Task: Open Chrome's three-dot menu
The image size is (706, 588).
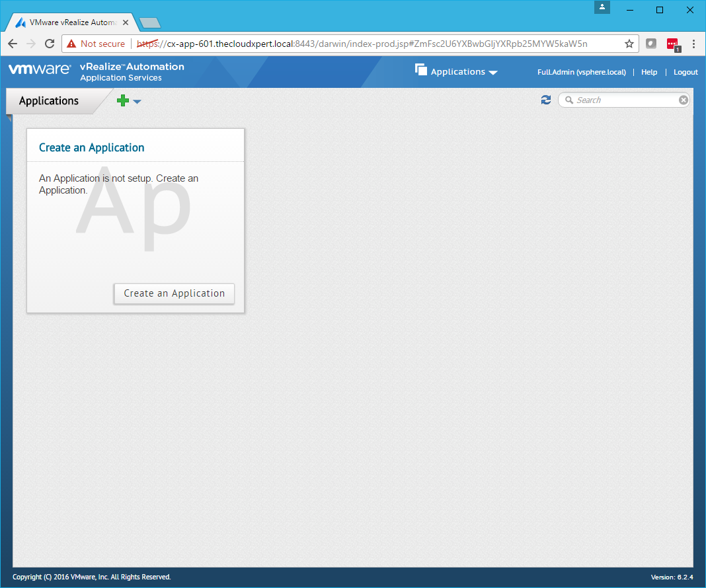Action: click(x=693, y=44)
